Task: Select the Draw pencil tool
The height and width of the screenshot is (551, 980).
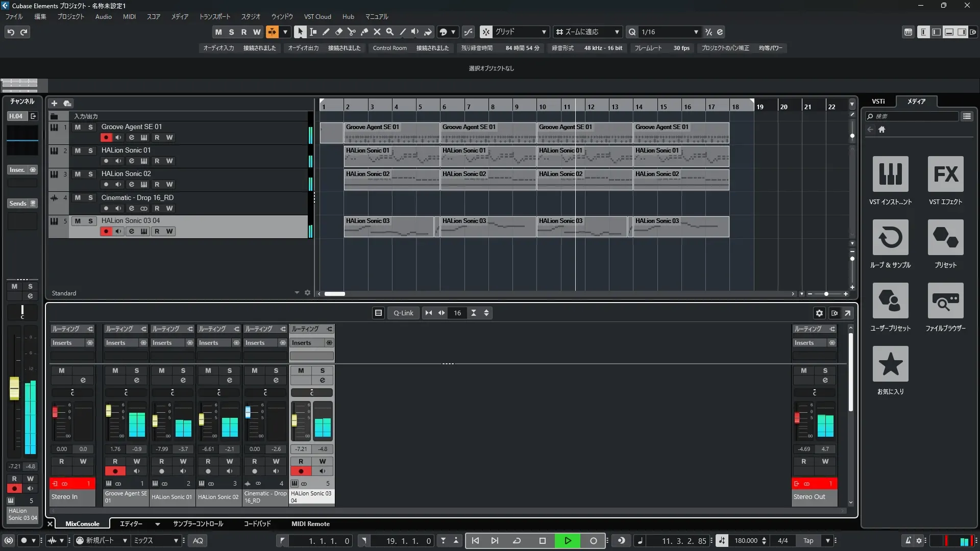Action: (326, 32)
